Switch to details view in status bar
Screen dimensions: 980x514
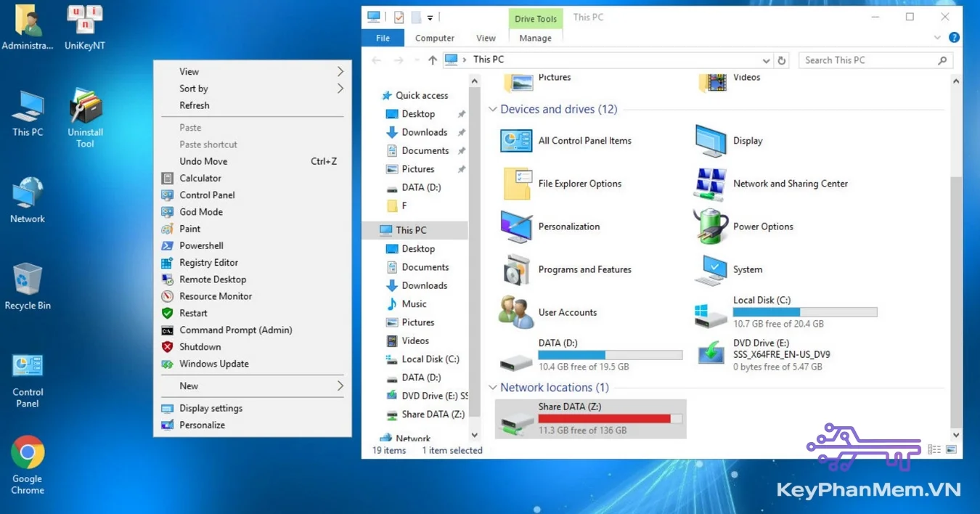(x=933, y=450)
